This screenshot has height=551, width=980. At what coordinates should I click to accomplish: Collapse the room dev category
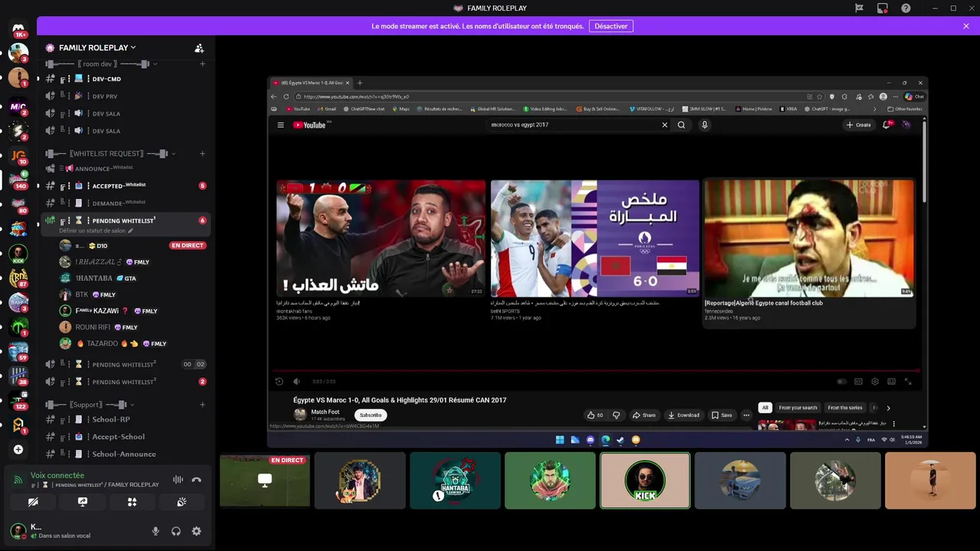coord(102,64)
